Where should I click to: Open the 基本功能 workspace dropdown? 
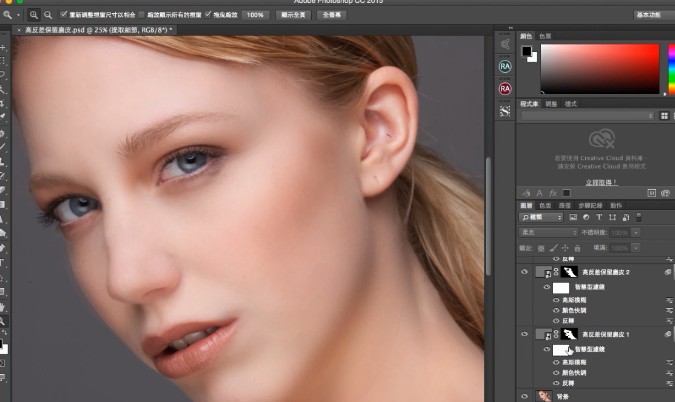(x=654, y=15)
